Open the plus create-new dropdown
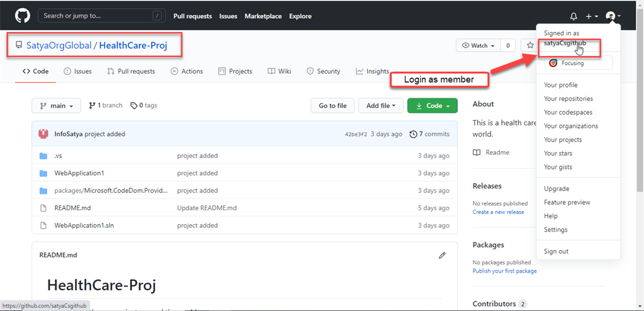This screenshot has width=644, height=311. pos(591,16)
